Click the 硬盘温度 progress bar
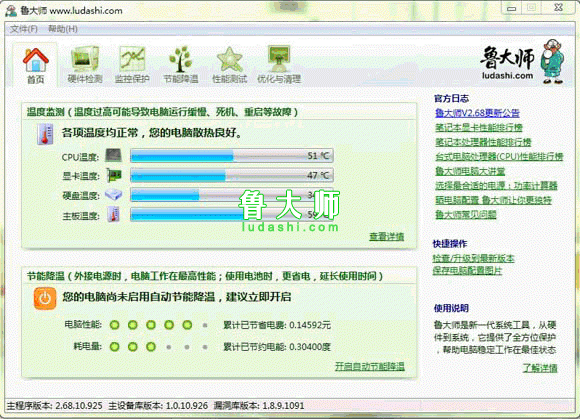The height and width of the screenshot is (419, 580). (x=232, y=195)
